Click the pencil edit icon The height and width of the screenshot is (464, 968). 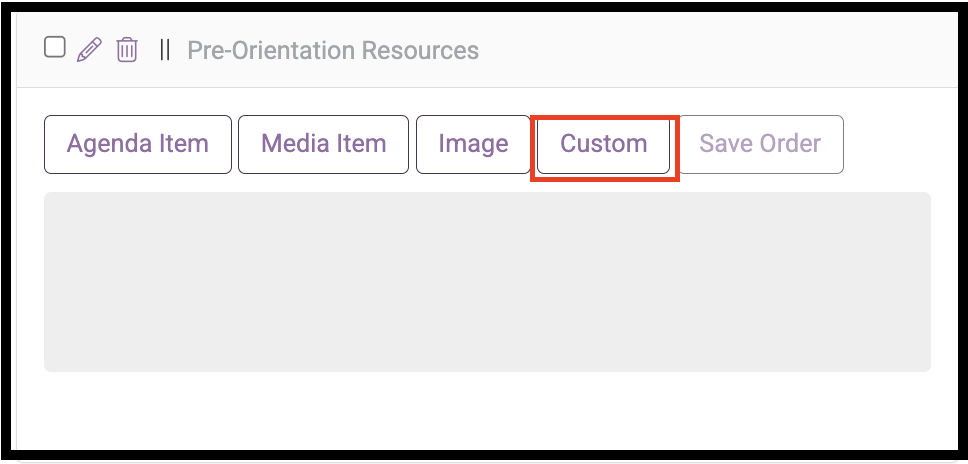89,49
